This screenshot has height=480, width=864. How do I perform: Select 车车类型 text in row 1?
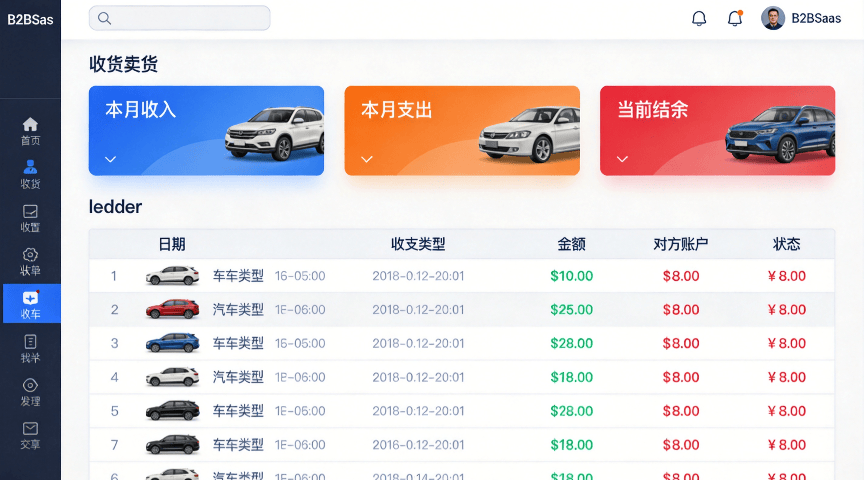[239, 276]
